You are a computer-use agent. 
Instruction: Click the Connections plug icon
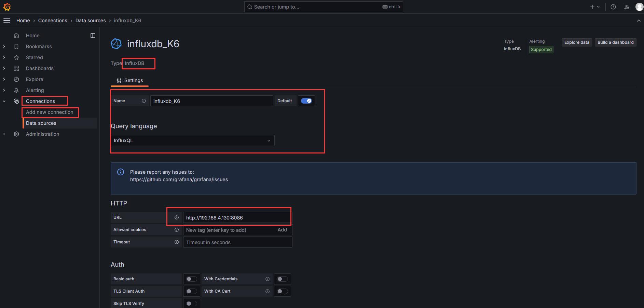point(16,101)
